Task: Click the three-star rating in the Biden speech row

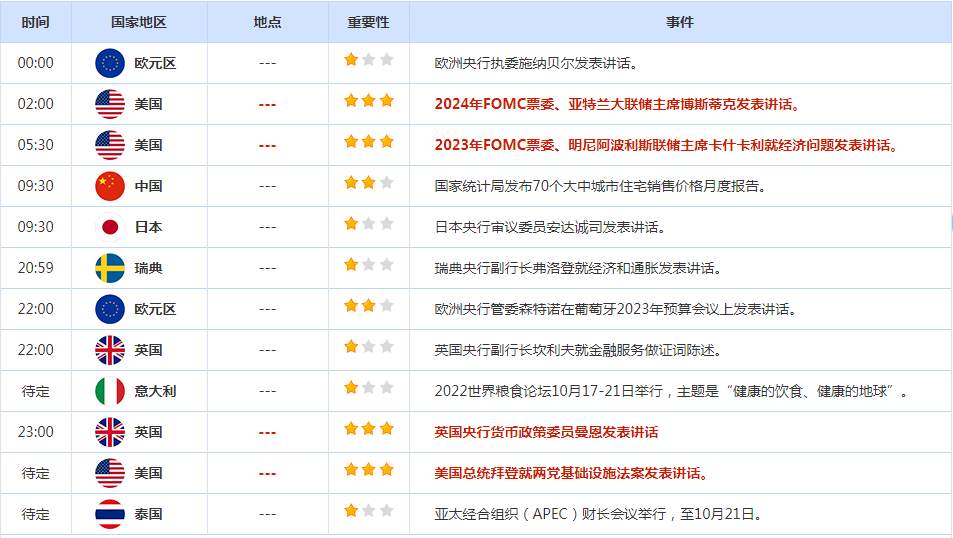Action: coord(368,469)
